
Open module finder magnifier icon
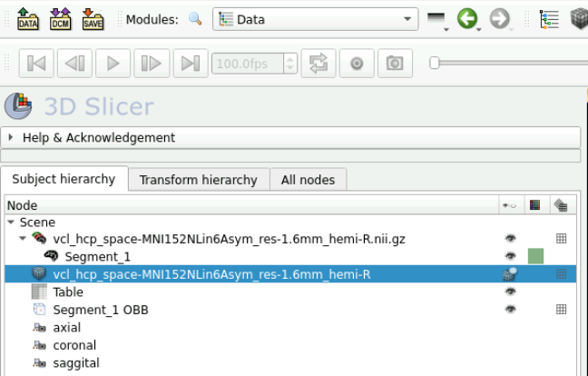[x=195, y=19]
